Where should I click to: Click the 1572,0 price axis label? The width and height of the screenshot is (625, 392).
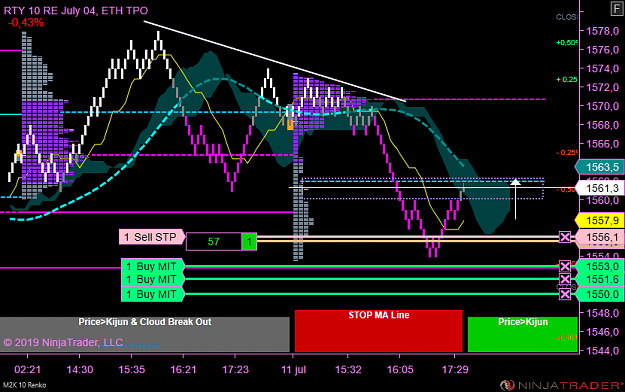(x=602, y=87)
